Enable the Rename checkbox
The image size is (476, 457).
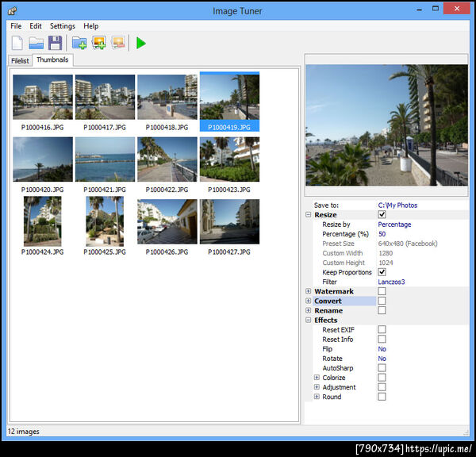tap(382, 310)
